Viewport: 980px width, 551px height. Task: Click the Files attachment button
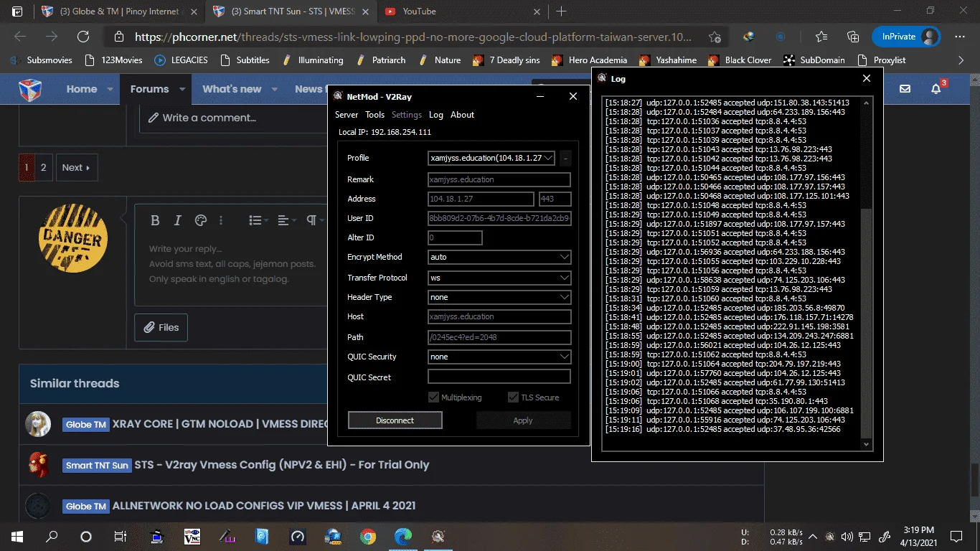[161, 327]
